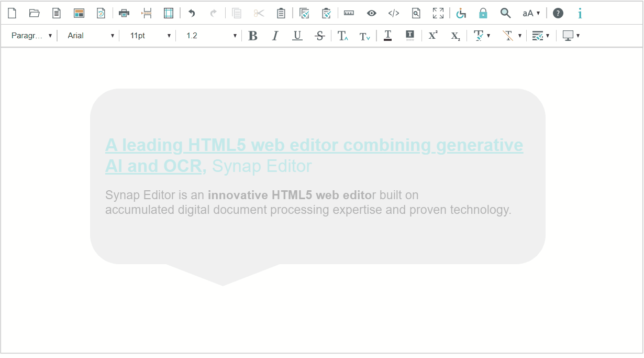This screenshot has height=358, width=644.
Task: Decrease font size with shrink-text icon
Action: coord(365,36)
